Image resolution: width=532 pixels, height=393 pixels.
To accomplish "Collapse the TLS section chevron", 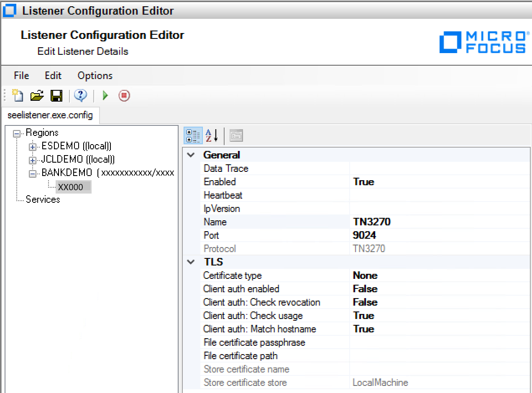I will [x=191, y=262].
